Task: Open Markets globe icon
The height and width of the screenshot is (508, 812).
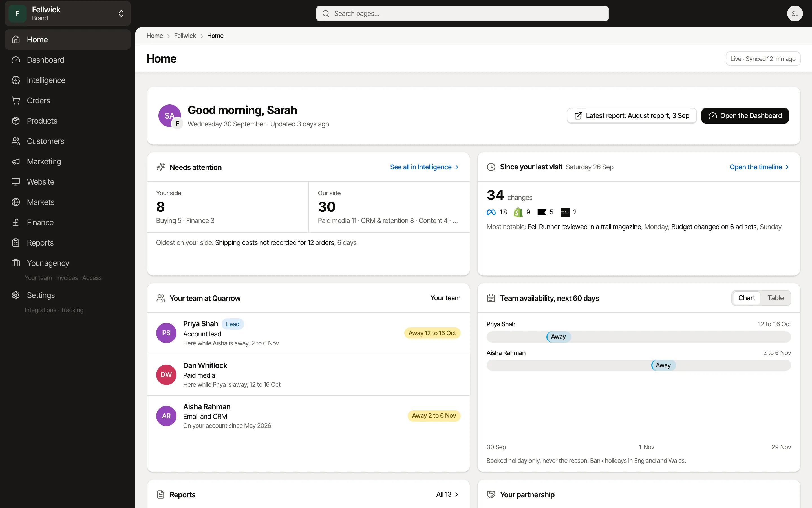Action: tap(16, 202)
